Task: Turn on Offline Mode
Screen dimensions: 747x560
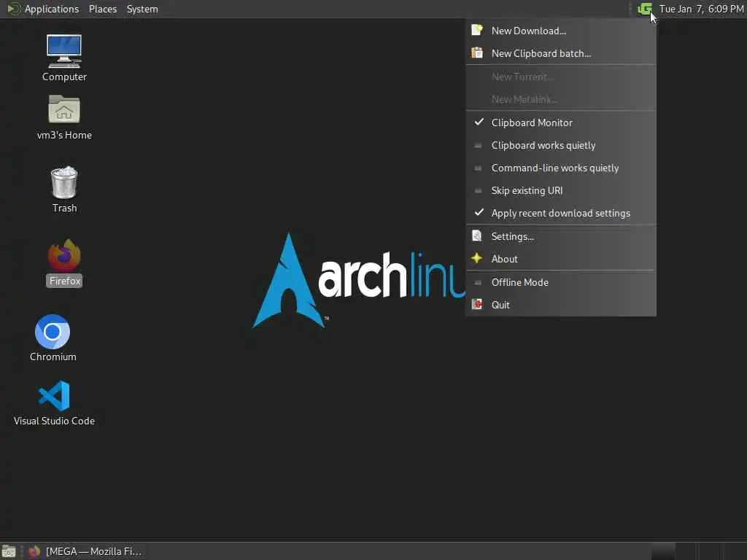Action: [x=561, y=282]
